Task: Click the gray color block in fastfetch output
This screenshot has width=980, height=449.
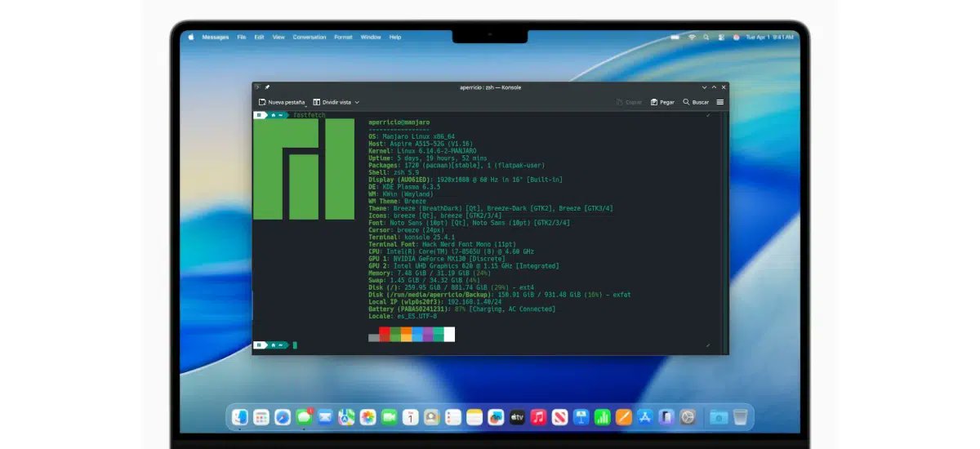Action: pos(374,337)
